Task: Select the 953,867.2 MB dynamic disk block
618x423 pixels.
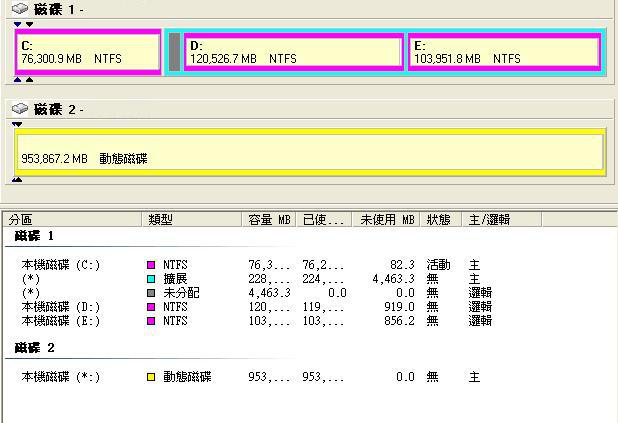Action: point(310,152)
